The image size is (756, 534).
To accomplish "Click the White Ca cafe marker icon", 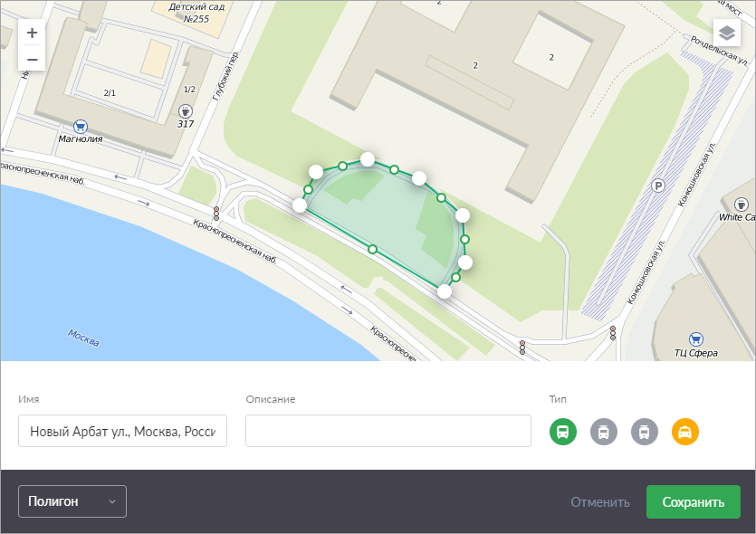I will pyautogui.click(x=742, y=204).
